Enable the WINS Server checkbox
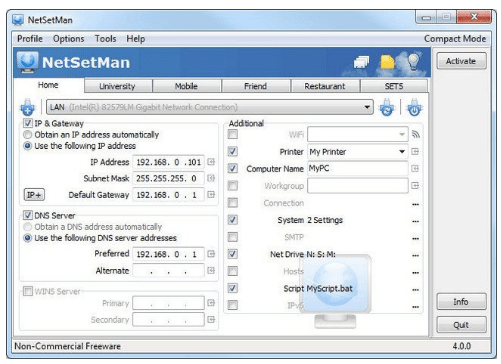Viewport: 501px width, 364px height. coord(28,291)
